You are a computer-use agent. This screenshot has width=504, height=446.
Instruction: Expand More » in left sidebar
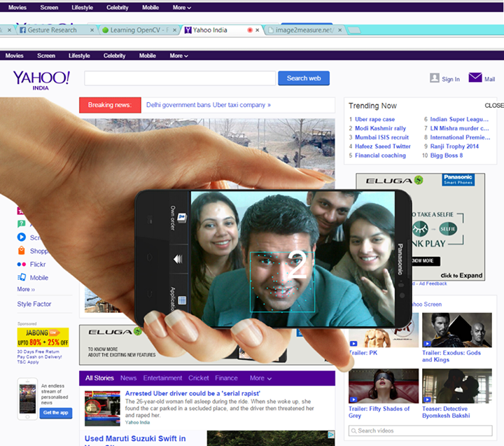point(26,289)
